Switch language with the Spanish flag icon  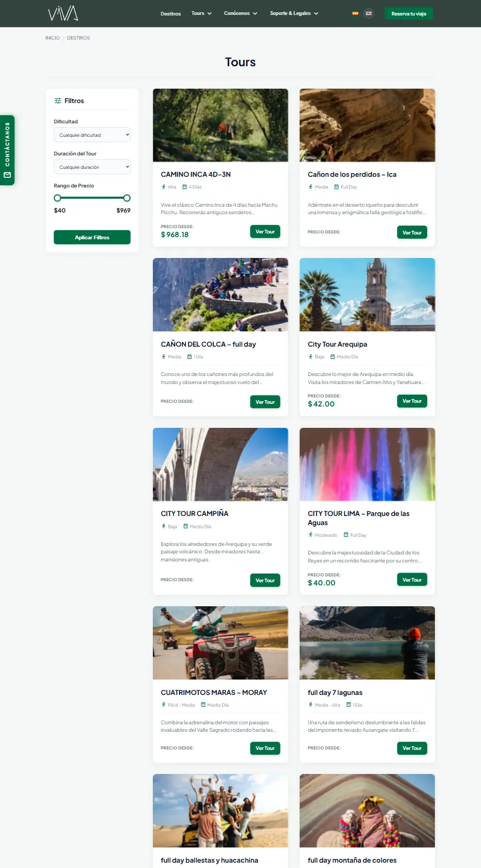[355, 13]
